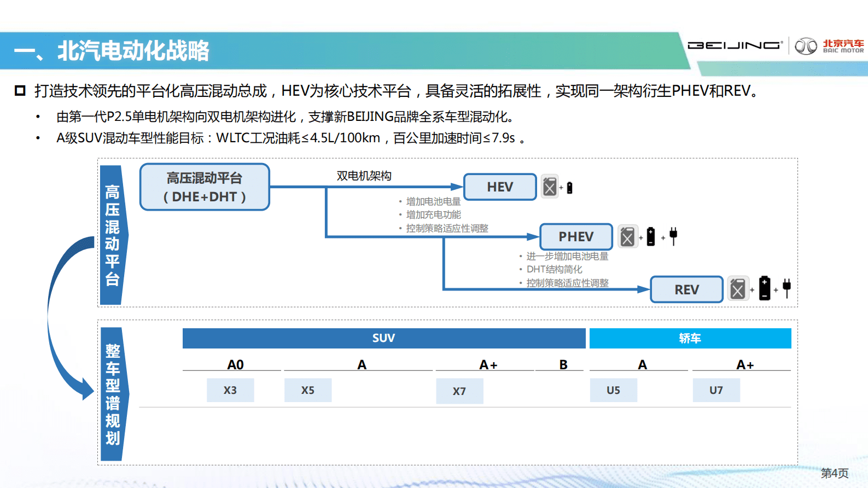Click the fuel can icon beside PHEV
The image size is (868, 488).
tap(627, 236)
